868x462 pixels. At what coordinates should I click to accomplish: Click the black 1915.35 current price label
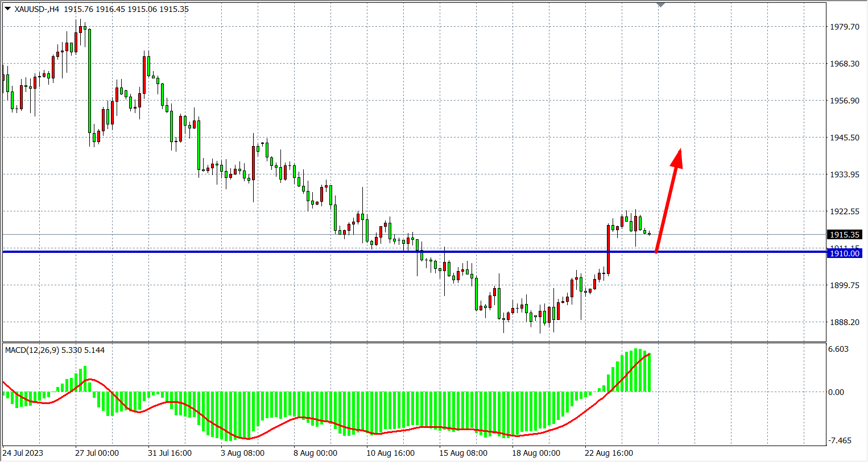pyautogui.click(x=845, y=235)
